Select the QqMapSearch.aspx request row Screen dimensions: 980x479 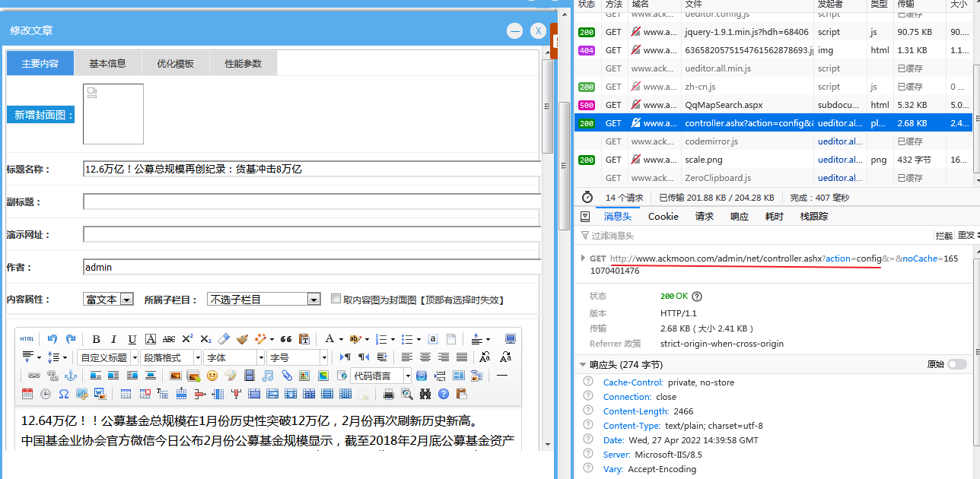772,105
